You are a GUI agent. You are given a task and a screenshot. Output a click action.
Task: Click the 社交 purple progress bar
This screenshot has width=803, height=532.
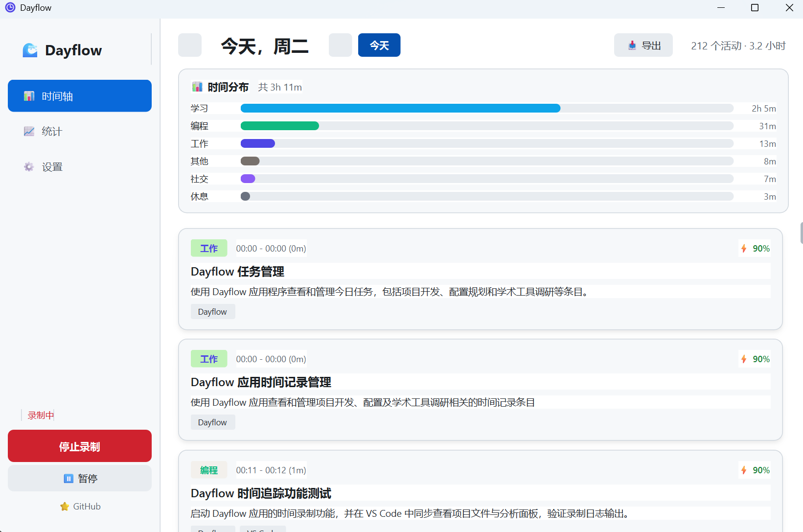click(248, 179)
